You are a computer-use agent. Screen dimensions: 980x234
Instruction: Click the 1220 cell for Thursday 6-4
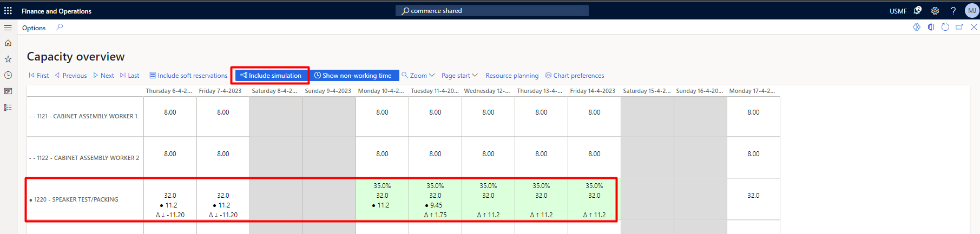pyautogui.click(x=170, y=199)
